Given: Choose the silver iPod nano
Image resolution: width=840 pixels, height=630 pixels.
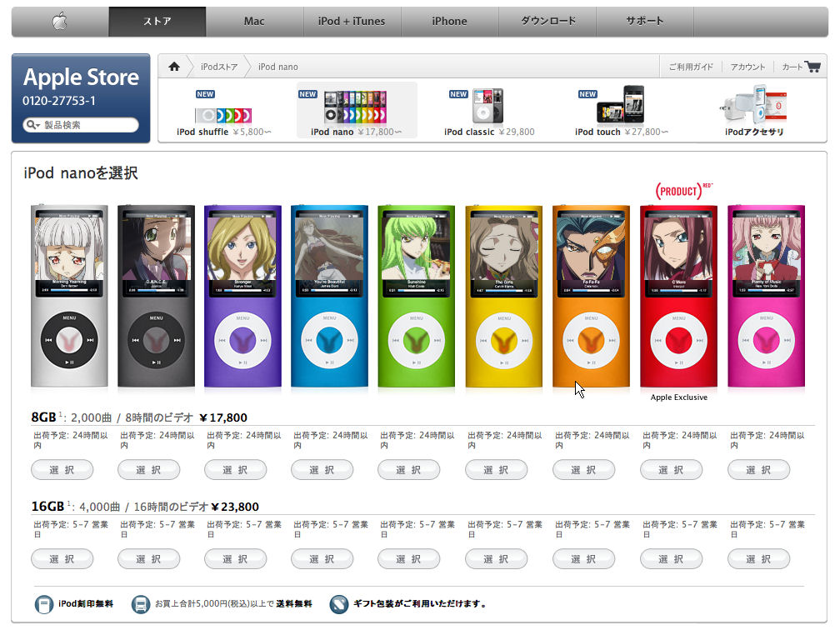Looking at the screenshot, I should coord(69,296).
